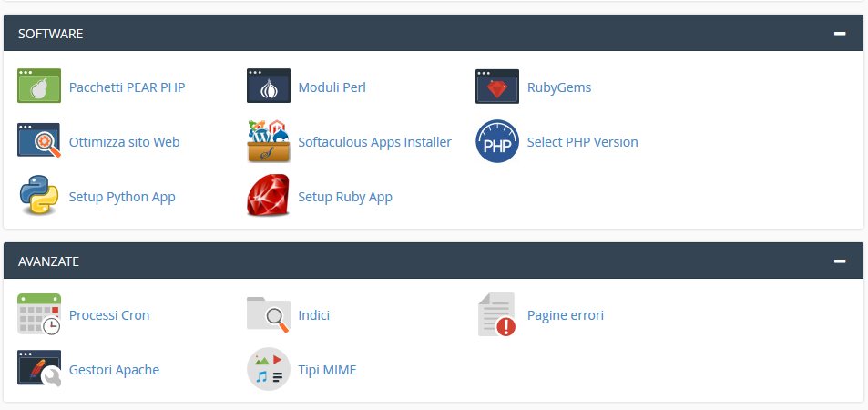Open the Softaculous Apps Installer link
The height and width of the screenshot is (410, 868).
[374, 142]
